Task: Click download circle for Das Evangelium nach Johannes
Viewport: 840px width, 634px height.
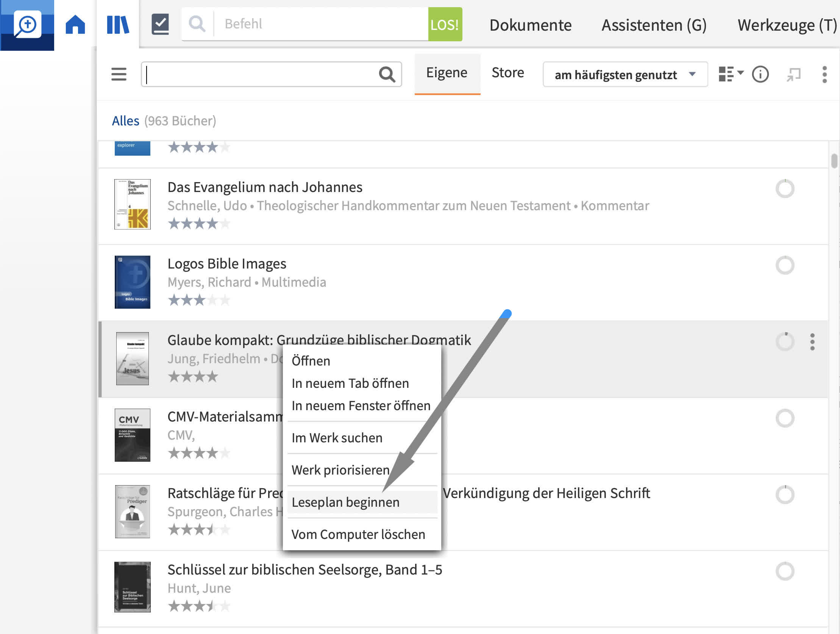Action: click(785, 189)
